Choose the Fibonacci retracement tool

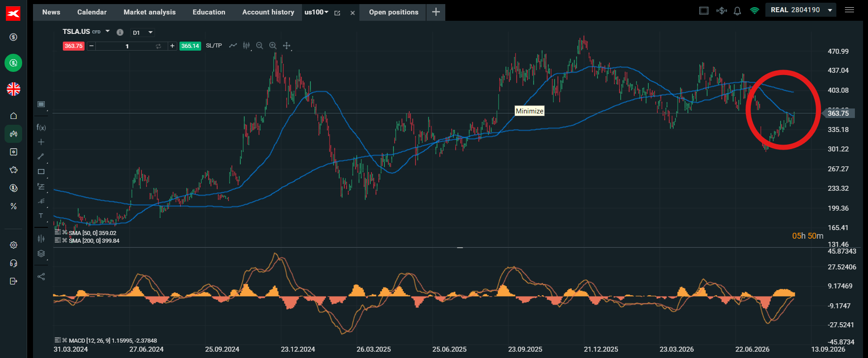(x=41, y=186)
